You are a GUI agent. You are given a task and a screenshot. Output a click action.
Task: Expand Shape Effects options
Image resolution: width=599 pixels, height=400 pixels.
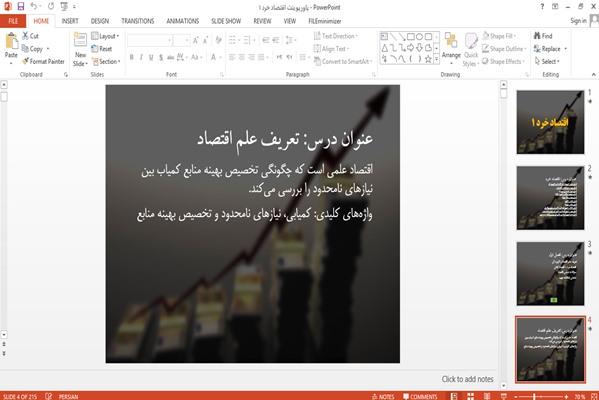pos(503,61)
